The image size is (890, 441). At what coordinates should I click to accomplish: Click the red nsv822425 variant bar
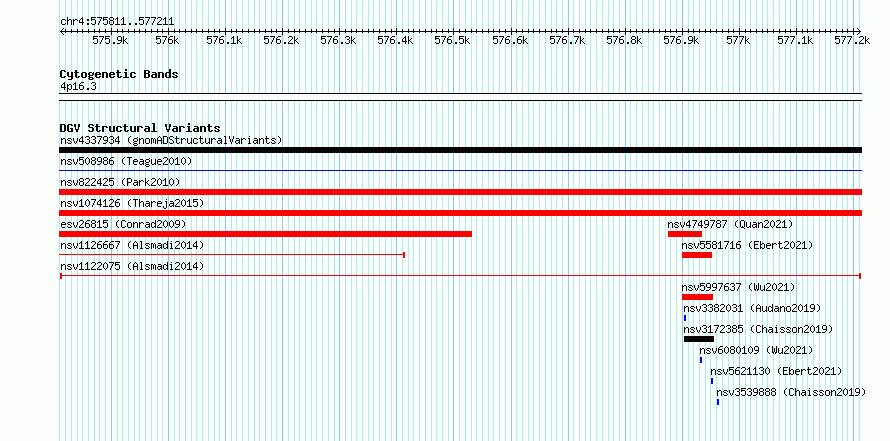(460, 192)
